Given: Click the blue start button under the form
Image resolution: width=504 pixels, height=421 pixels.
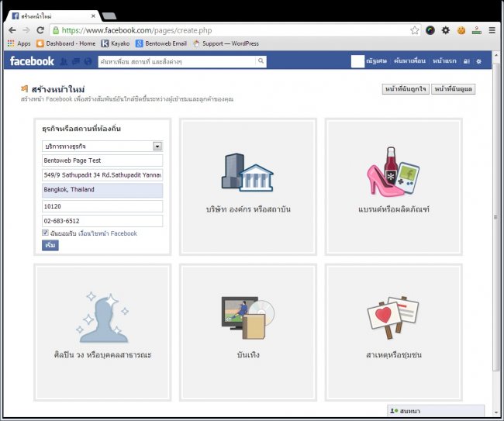Looking at the screenshot, I should (50, 245).
